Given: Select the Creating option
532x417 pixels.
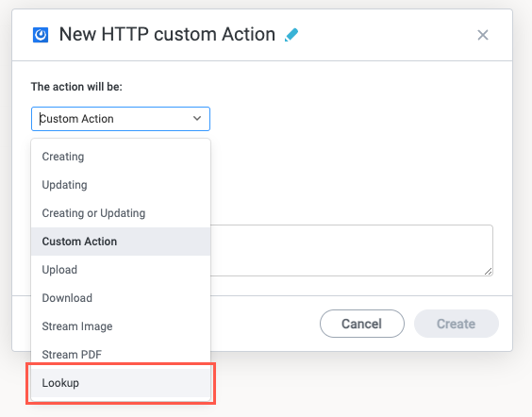Looking at the screenshot, I should tap(121, 157).
